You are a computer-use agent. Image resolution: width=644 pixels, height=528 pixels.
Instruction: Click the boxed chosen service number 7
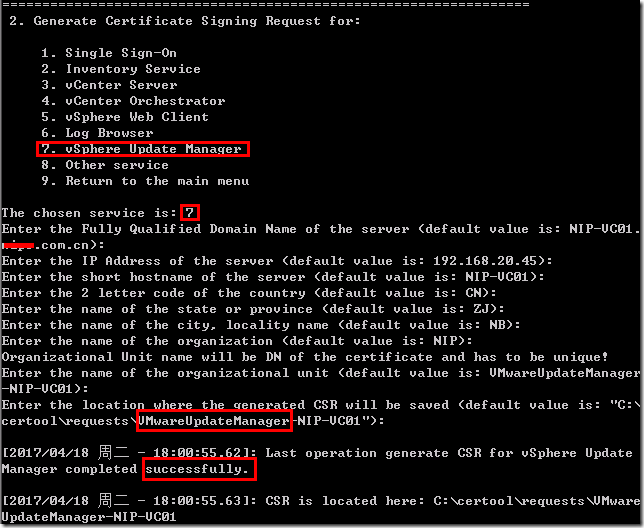click(190, 213)
